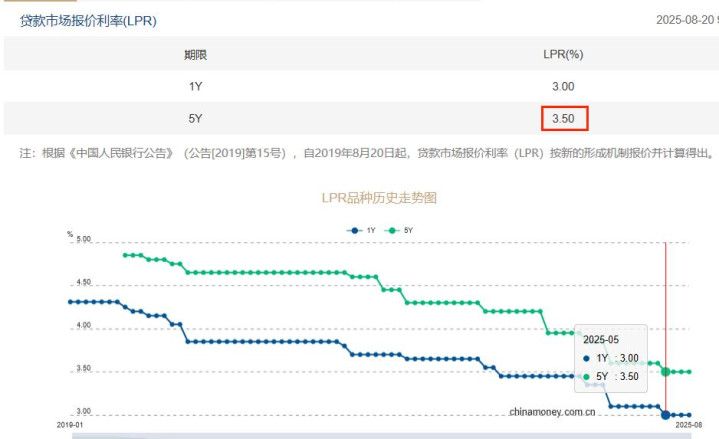
Task: Click the 3.00 LPR value for 1Y
Action: pyautogui.click(x=563, y=86)
